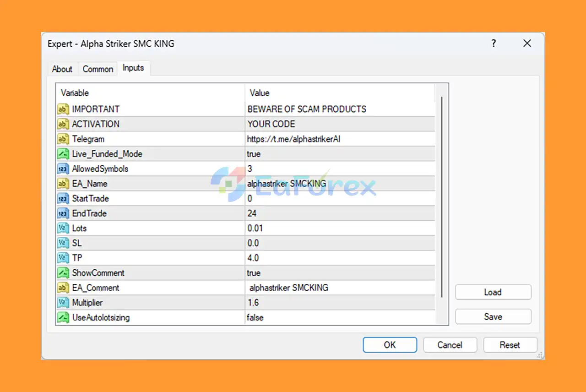Select the ShowComment variable name
The image size is (586, 392).
(x=98, y=273)
